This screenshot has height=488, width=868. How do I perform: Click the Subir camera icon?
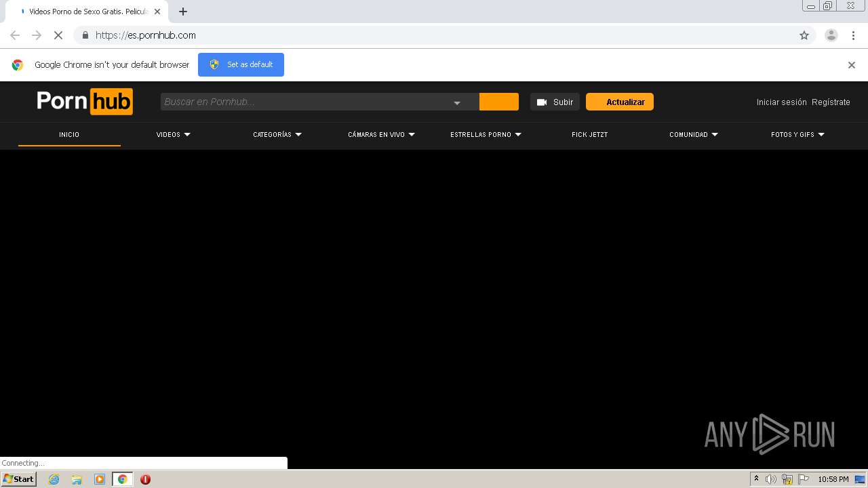(542, 102)
